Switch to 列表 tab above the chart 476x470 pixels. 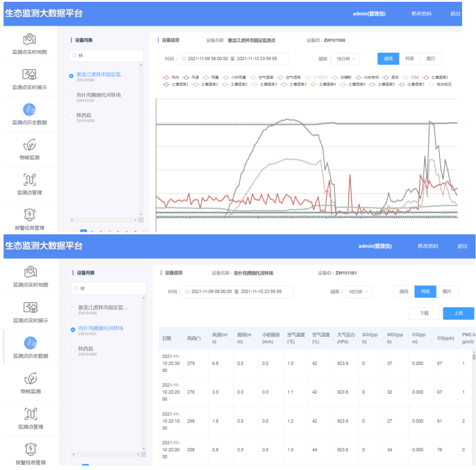(410, 59)
